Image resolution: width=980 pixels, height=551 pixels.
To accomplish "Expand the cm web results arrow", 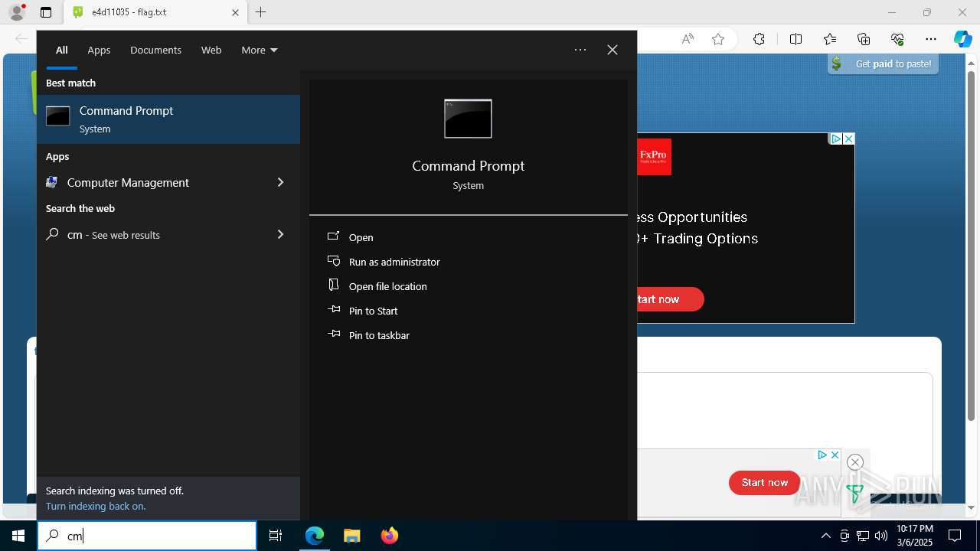I will pyautogui.click(x=280, y=234).
